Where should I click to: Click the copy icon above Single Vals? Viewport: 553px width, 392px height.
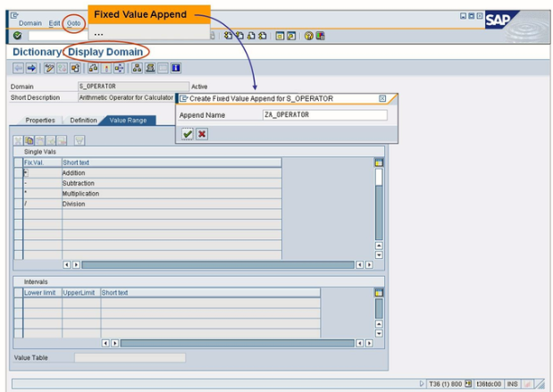pyautogui.click(x=29, y=140)
